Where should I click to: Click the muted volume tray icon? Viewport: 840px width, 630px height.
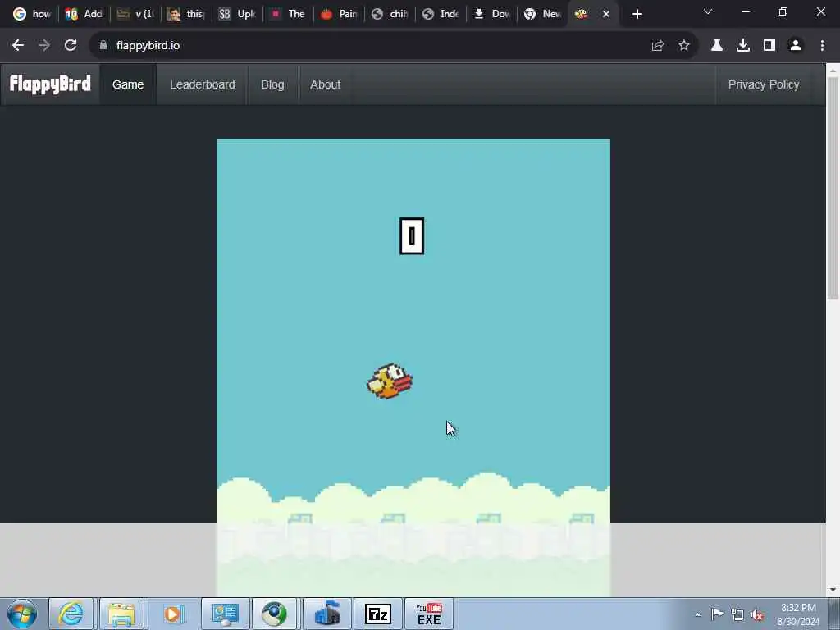(757, 614)
